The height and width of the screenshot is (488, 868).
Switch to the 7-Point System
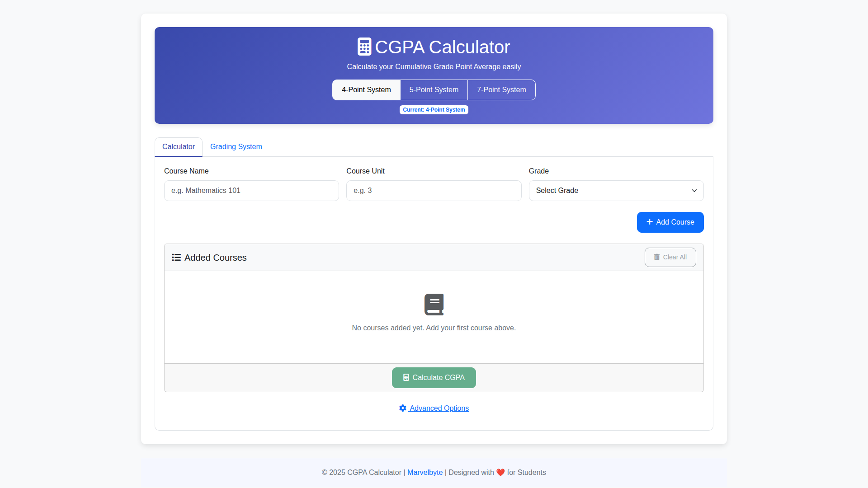501,90
